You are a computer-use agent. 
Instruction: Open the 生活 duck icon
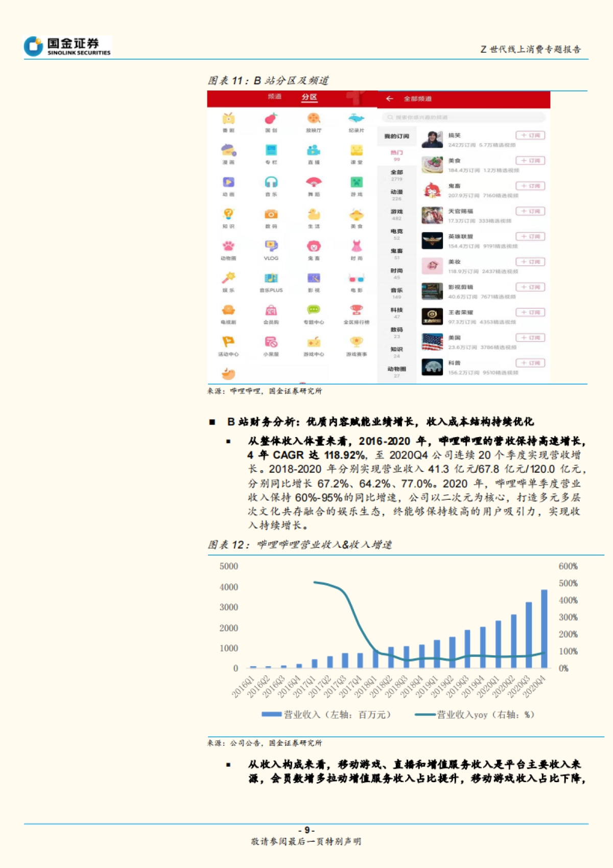coord(314,214)
